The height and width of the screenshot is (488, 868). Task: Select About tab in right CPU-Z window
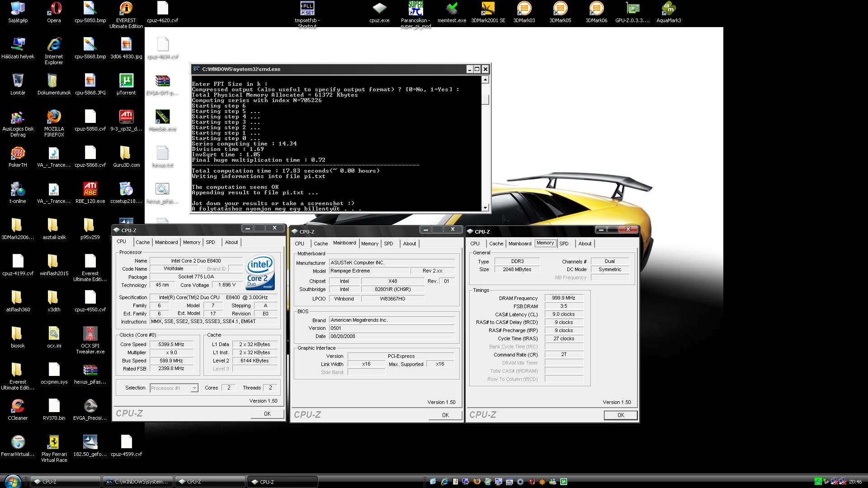pos(585,244)
